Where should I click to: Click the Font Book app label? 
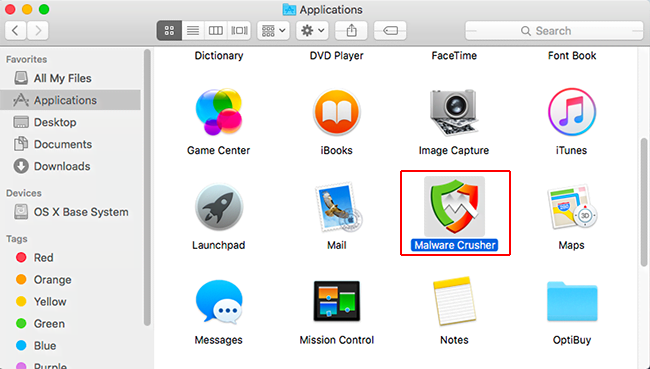572,56
